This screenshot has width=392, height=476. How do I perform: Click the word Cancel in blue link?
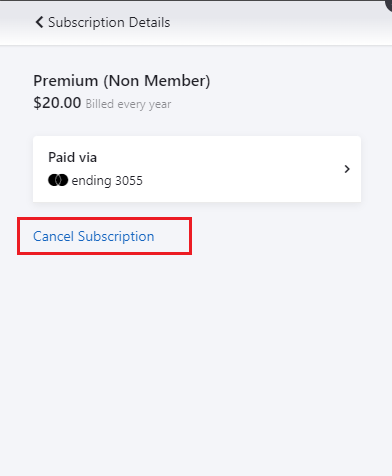coord(53,236)
